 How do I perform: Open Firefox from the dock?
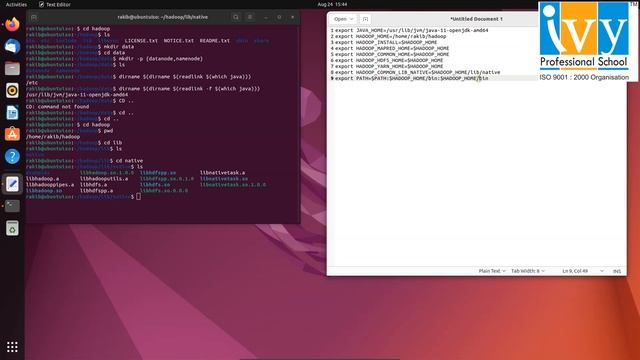[12, 24]
